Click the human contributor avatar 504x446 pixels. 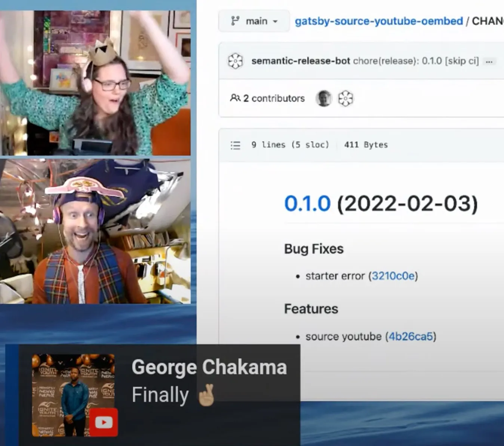click(x=324, y=98)
